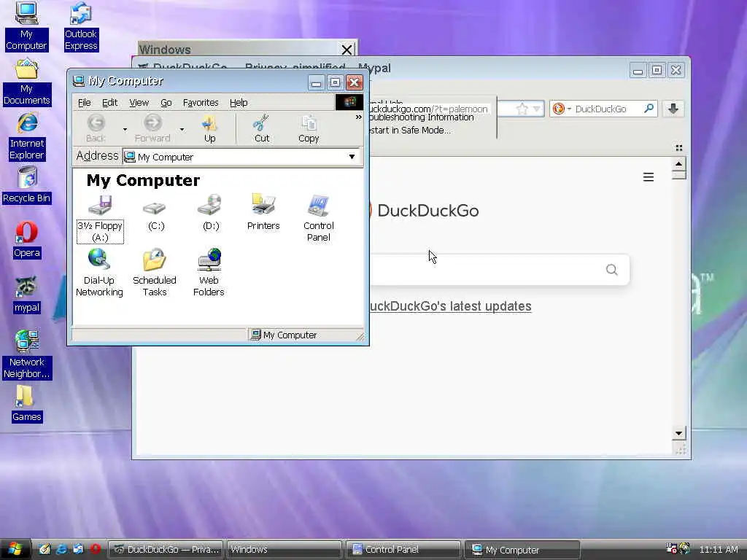Click the My Documents desktop icon
The width and height of the screenshot is (747, 560).
(x=27, y=82)
